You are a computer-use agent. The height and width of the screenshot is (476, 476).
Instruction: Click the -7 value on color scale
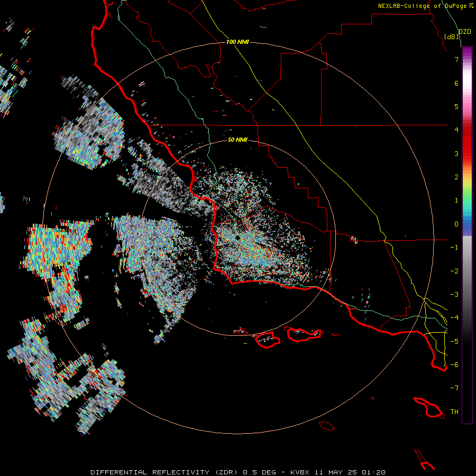(x=454, y=388)
